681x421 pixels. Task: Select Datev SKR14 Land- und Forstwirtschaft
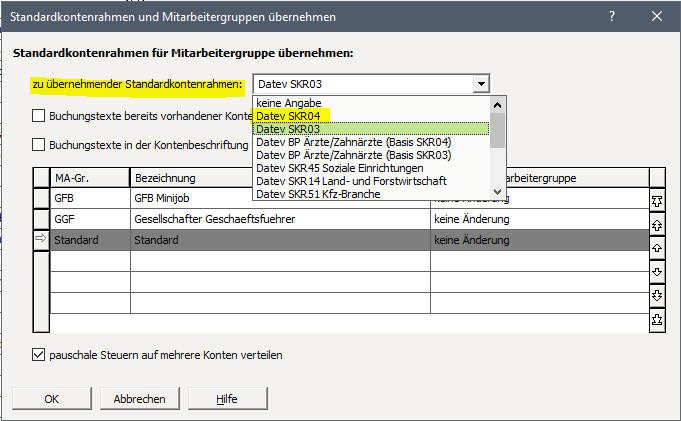click(x=371, y=181)
